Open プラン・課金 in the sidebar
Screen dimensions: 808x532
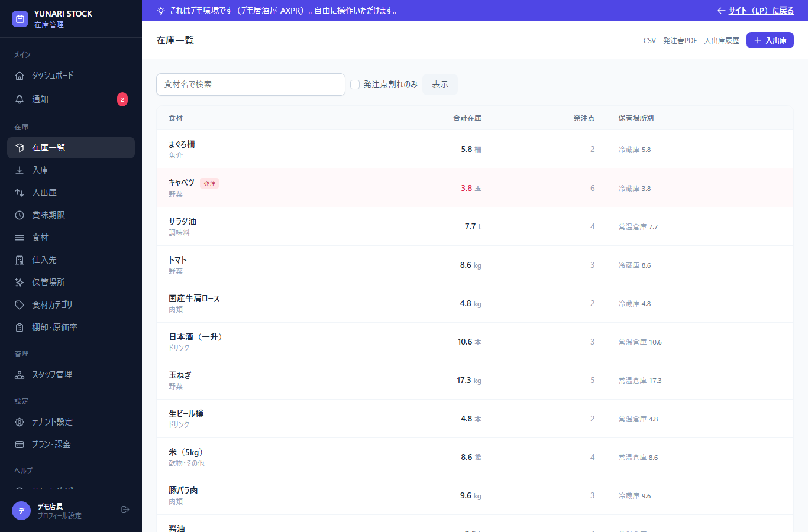71,445
